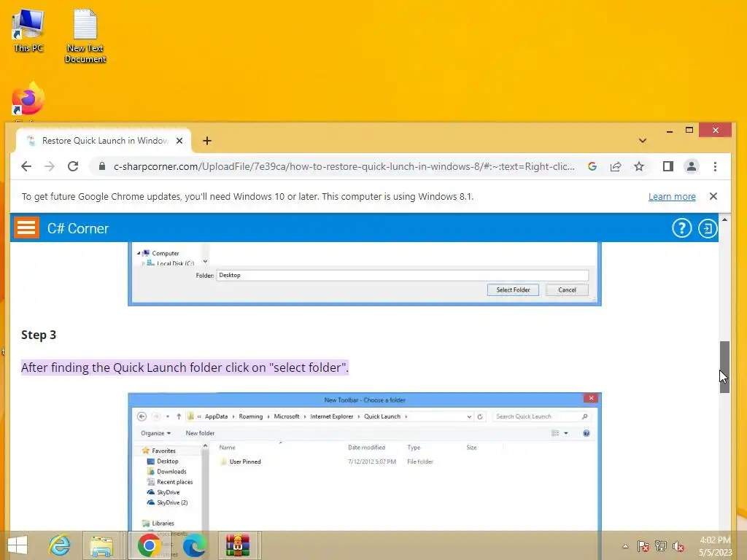Open Chrome side panel

(668, 166)
